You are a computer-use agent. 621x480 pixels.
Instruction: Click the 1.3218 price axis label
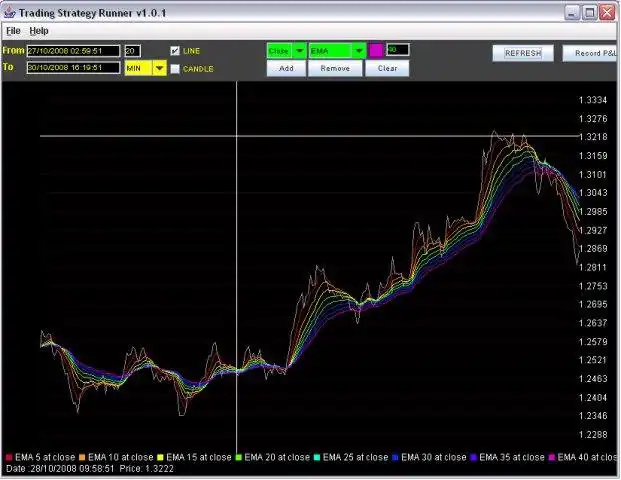[x=593, y=137]
